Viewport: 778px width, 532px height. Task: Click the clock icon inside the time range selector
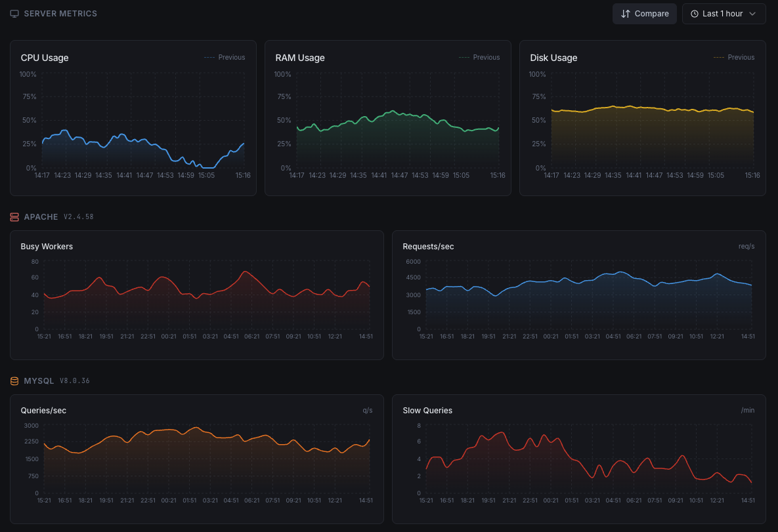(694, 13)
